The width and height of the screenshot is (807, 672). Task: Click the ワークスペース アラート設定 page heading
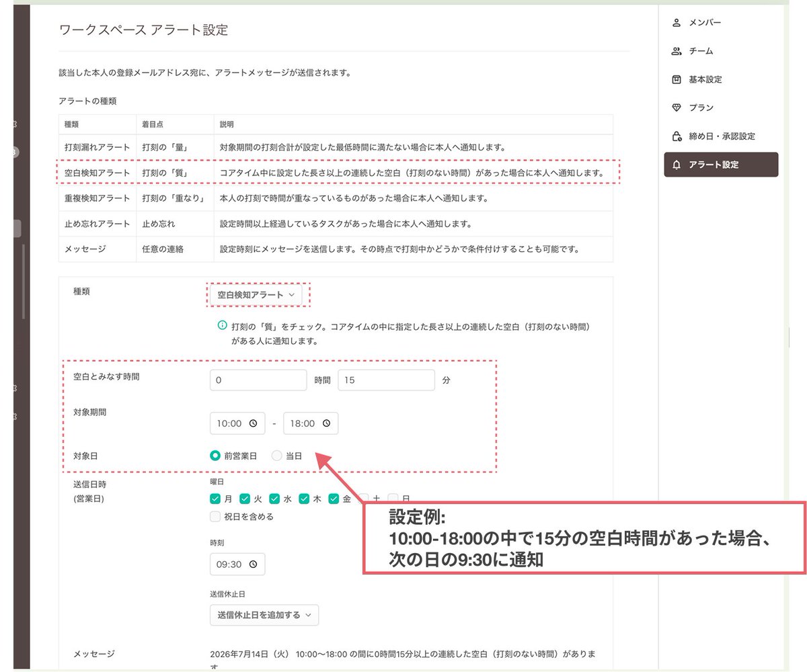(x=144, y=30)
